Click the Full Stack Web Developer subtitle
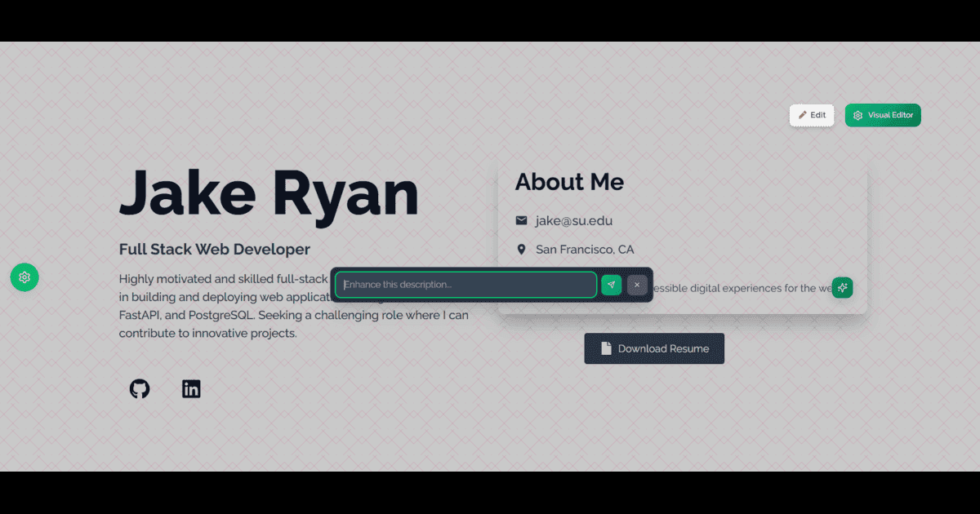Screen dimensions: 980x514 (x=214, y=249)
